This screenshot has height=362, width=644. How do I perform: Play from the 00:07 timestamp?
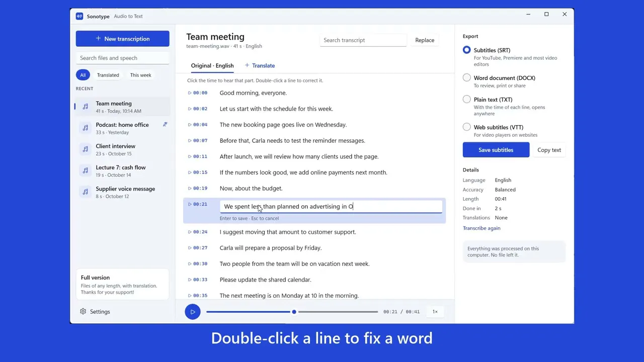(197, 141)
